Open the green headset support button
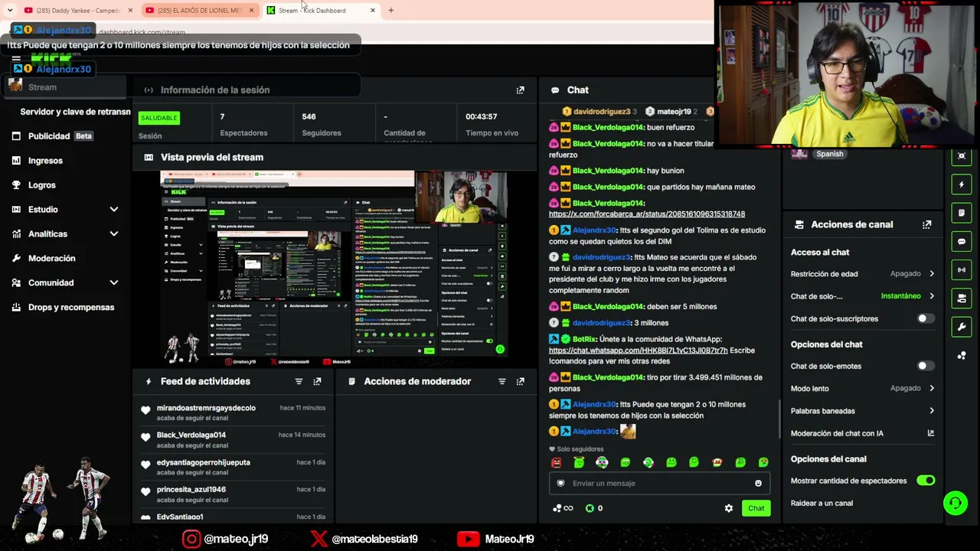Image resolution: width=980 pixels, height=551 pixels. 955,503
